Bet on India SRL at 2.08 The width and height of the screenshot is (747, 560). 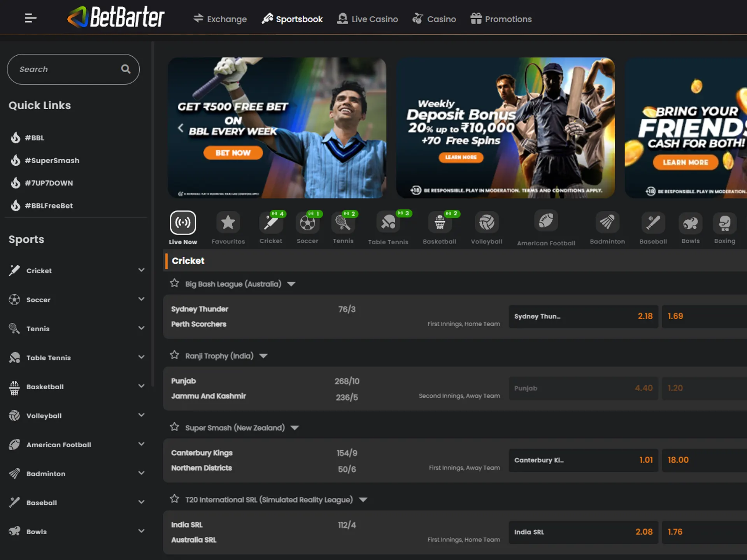click(x=583, y=532)
